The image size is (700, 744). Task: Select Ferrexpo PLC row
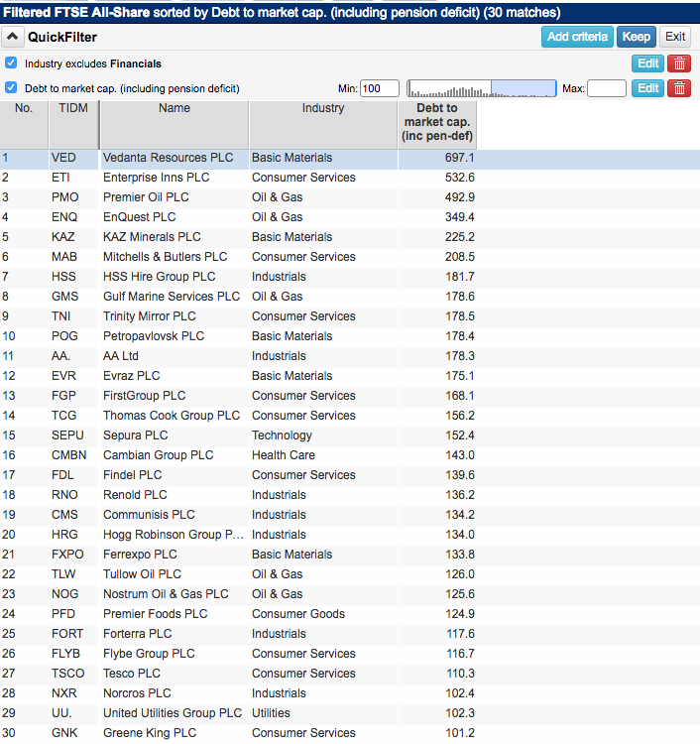(x=350, y=555)
